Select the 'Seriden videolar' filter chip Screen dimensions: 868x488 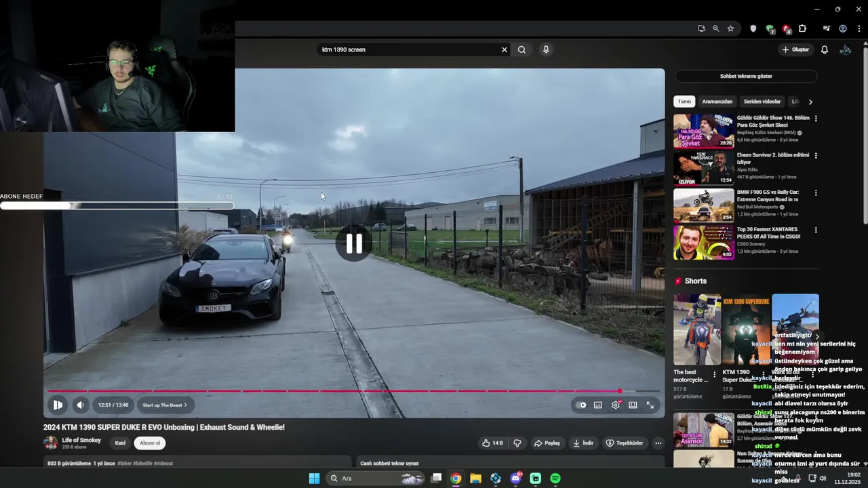point(762,102)
